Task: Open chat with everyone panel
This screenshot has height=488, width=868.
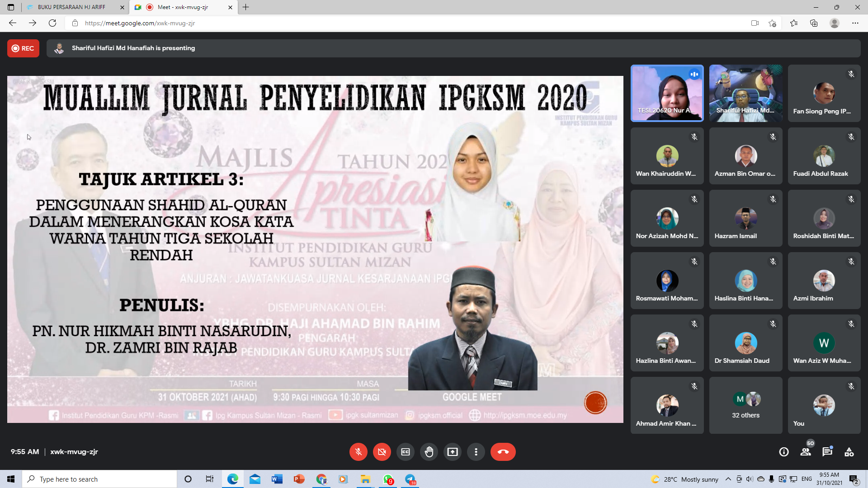Action: [x=827, y=452]
